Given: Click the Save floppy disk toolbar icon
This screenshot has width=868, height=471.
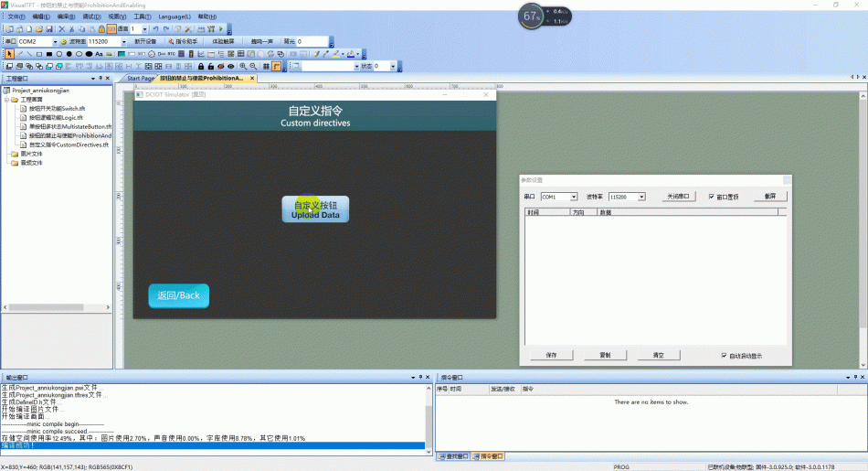Looking at the screenshot, I should (x=49, y=29).
